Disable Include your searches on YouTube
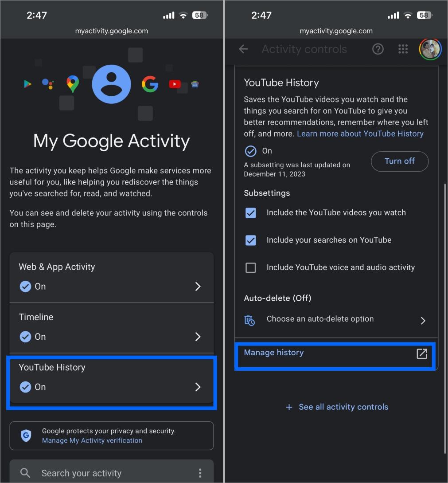Screen dimensions: 448x483 (x=250, y=240)
